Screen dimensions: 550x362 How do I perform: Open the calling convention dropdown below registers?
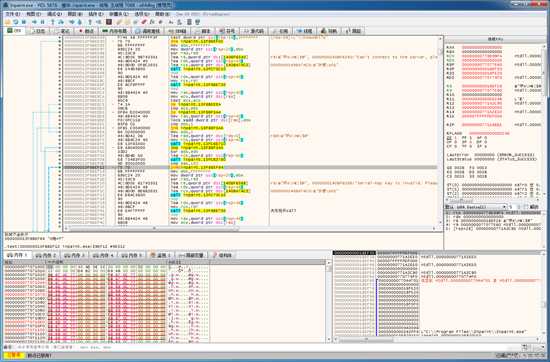[x=481, y=207]
